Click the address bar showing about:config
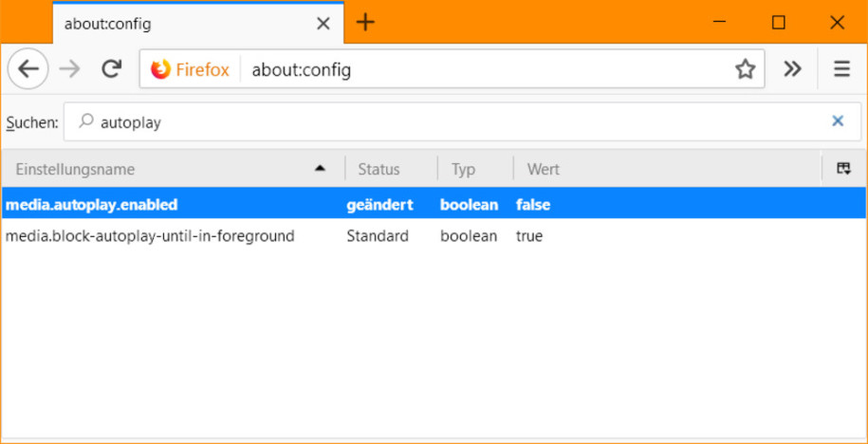This screenshot has width=868, height=444. tap(482, 70)
